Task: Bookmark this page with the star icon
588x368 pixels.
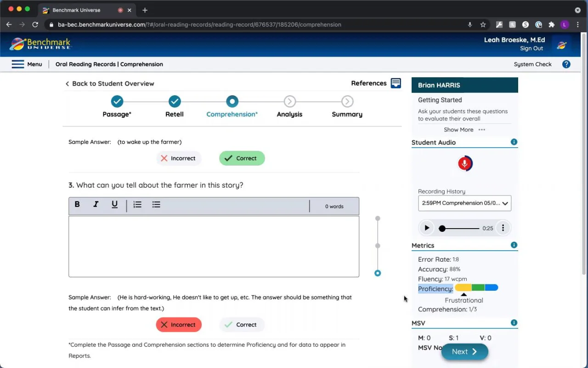Action: click(483, 24)
